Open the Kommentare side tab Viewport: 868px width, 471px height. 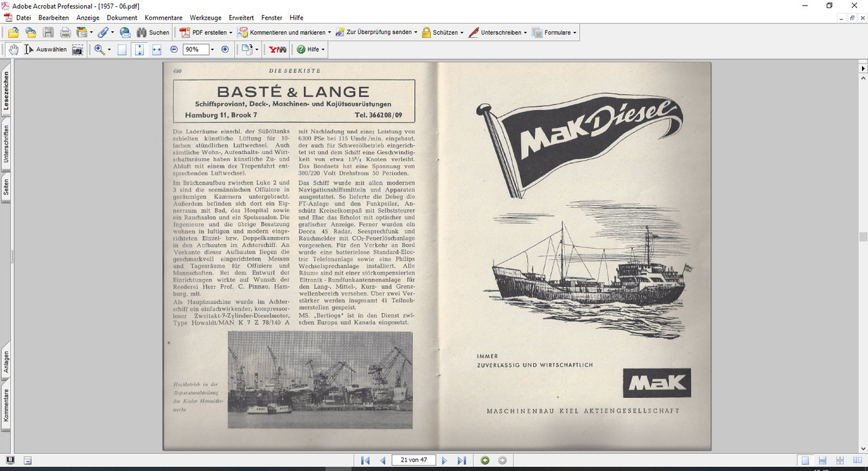tap(6, 405)
